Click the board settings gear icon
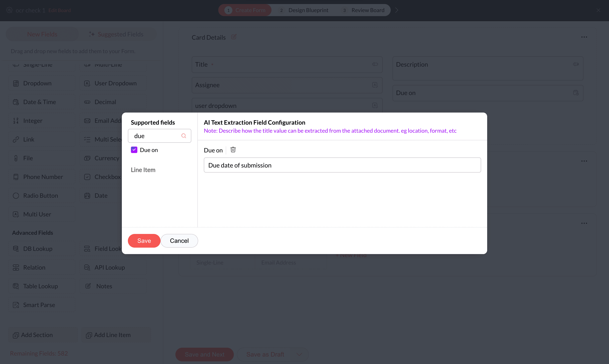This screenshot has width=609, height=364. pos(9,10)
